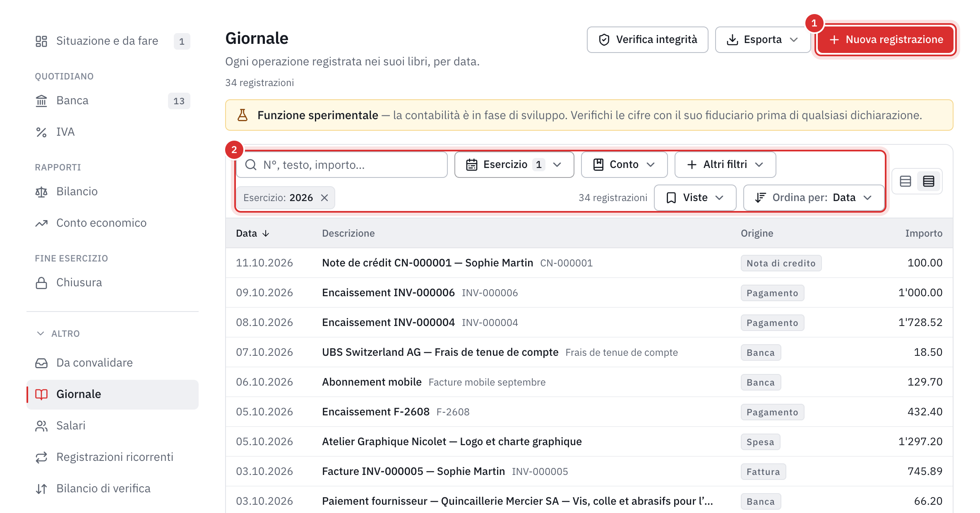
Task: Click the Banca bank icon in sidebar
Action: 41,101
